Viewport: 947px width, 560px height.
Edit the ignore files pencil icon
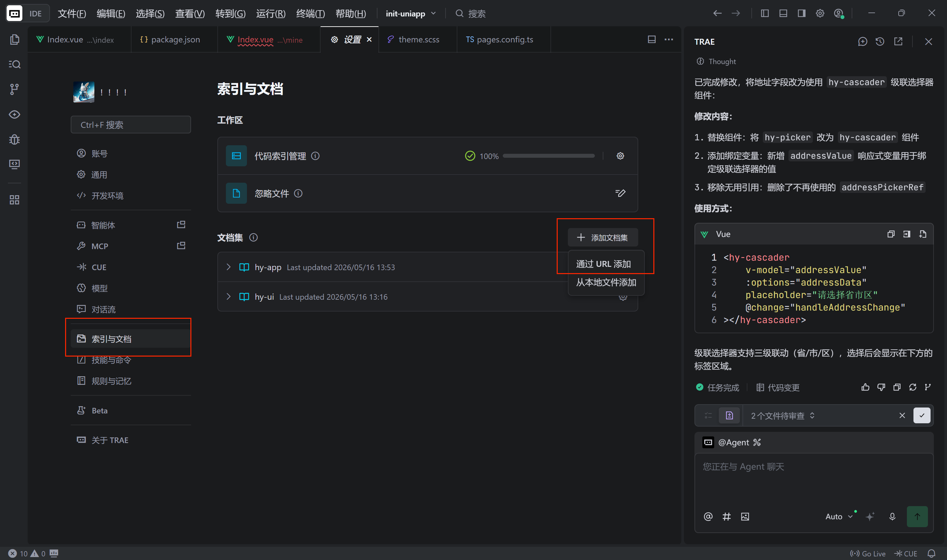click(620, 193)
